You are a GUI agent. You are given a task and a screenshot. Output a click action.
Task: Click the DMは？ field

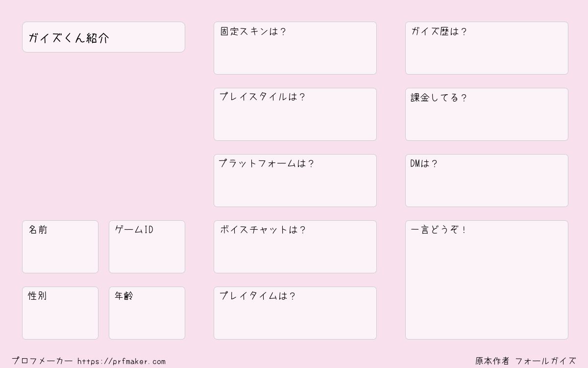coord(487,181)
